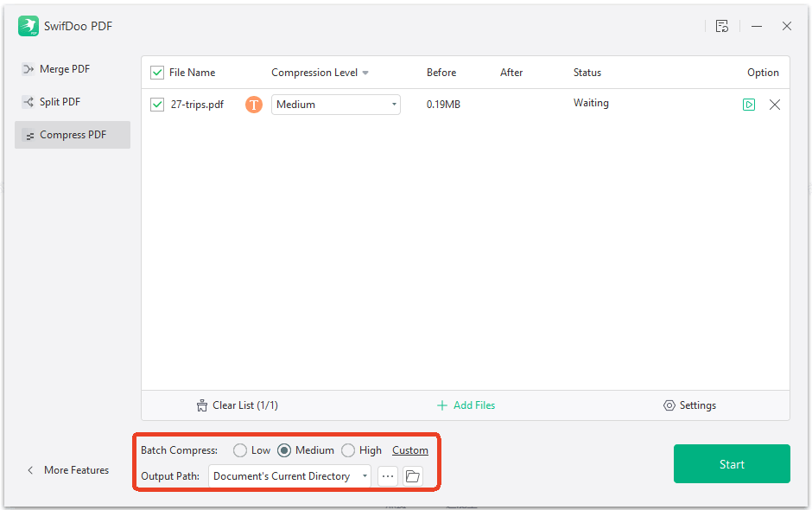This screenshot has height=510, width=812.
Task: Select Compress PDF in sidebar
Action: tap(73, 135)
